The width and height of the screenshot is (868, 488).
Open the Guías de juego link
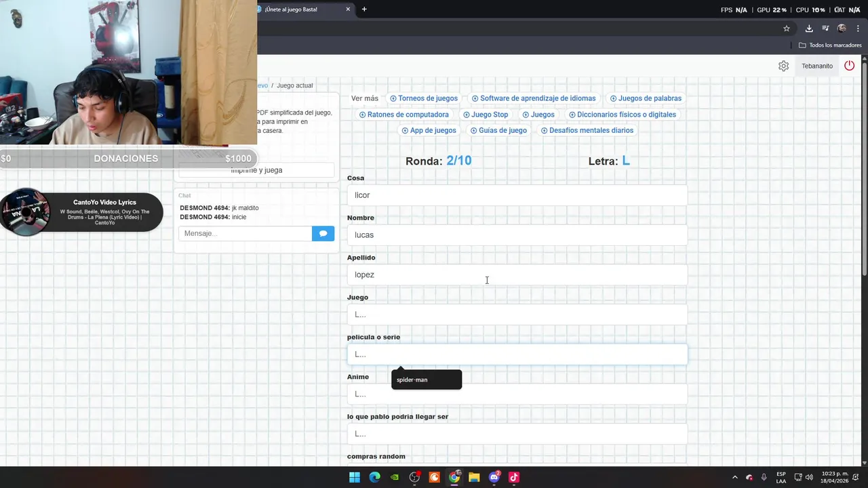tap(498, 130)
